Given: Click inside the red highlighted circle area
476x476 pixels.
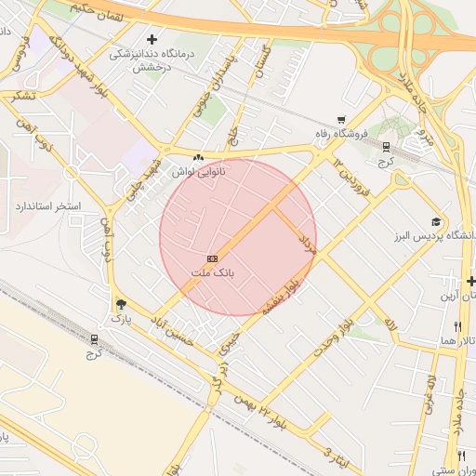Looking at the screenshot, I should 238,238.
